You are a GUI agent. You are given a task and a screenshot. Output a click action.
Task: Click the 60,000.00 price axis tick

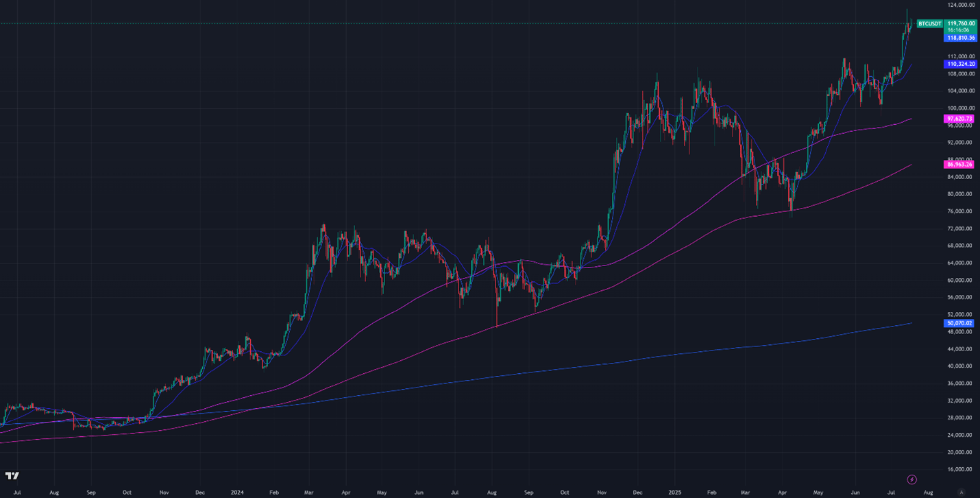(x=959, y=280)
